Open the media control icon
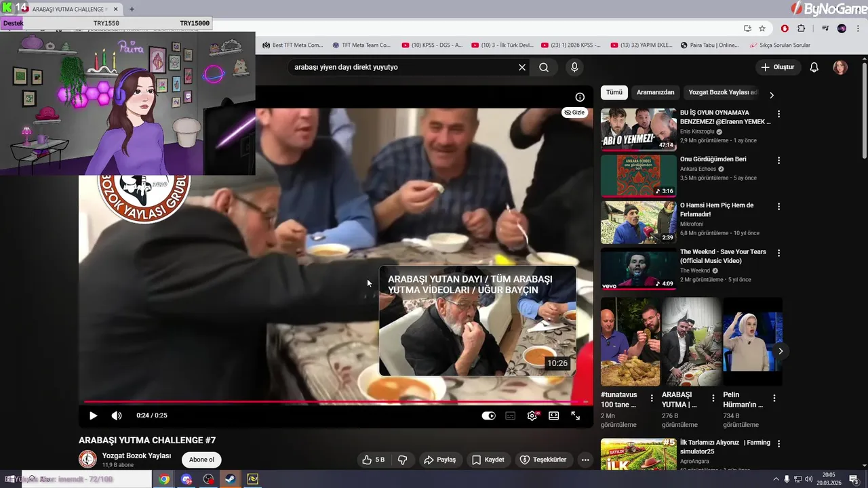Screen dimensions: 868x488 pos(825,28)
